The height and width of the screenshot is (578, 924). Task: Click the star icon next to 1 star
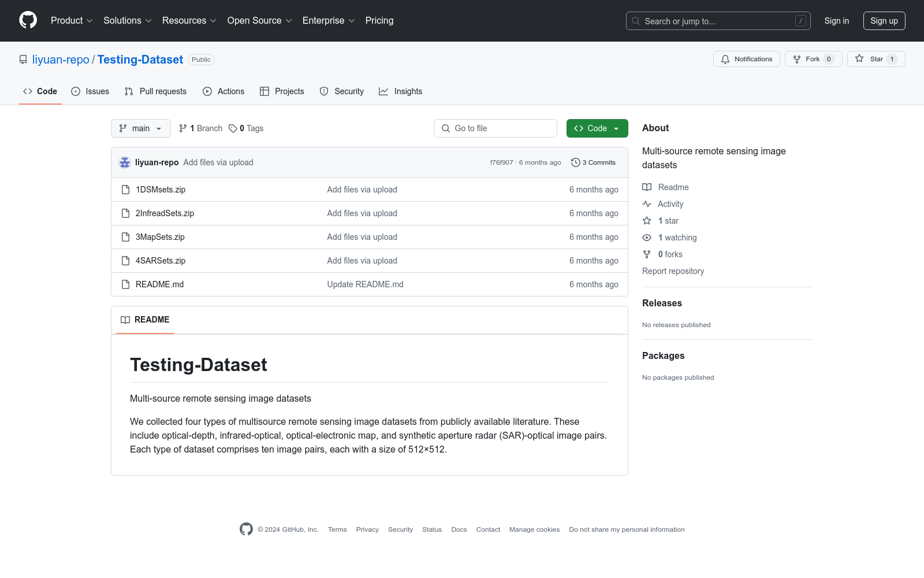pos(647,221)
